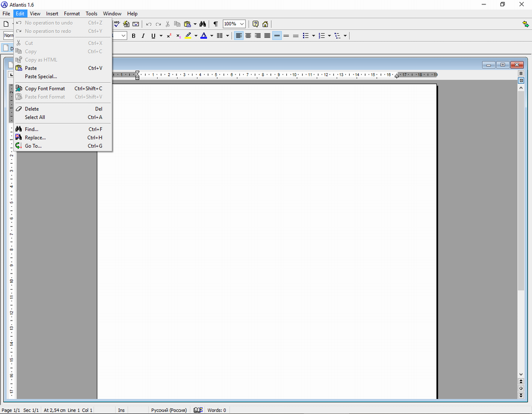Click the scissors cut icon in toolbar
532x414 pixels.
click(168, 24)
